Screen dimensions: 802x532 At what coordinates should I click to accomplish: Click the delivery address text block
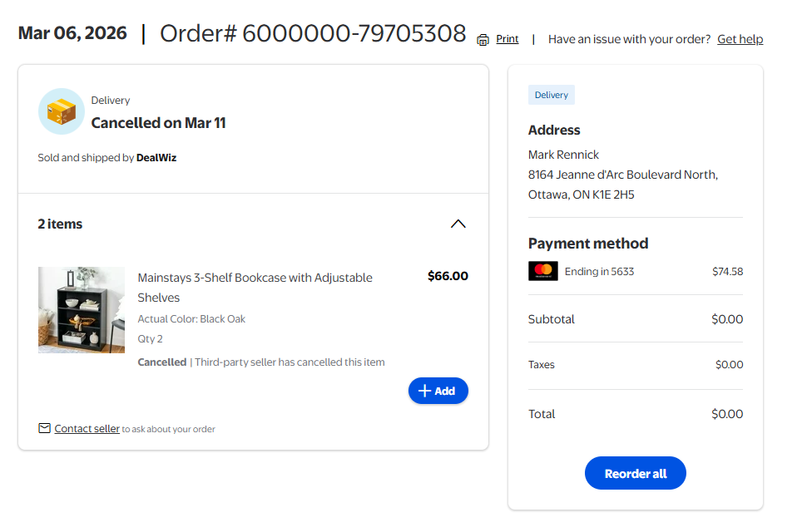pyautogui.click(x=622, y=175)
